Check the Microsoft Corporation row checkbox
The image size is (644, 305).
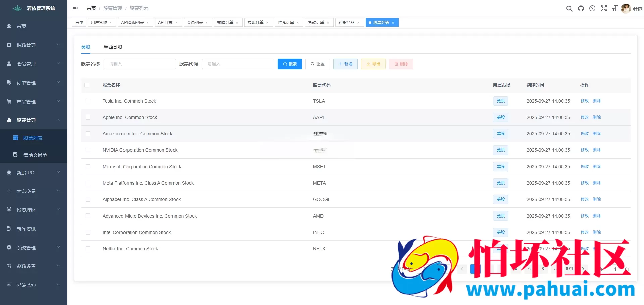tap(88, 167)
